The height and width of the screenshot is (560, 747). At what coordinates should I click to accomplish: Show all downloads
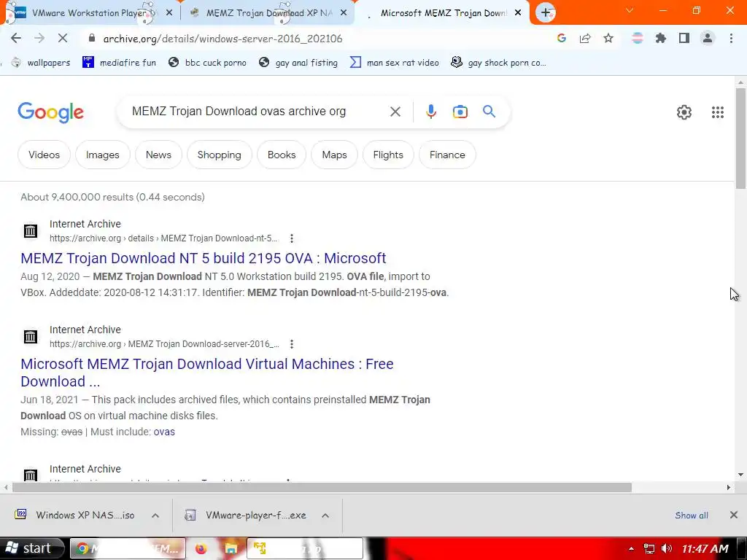coord(692,516)
